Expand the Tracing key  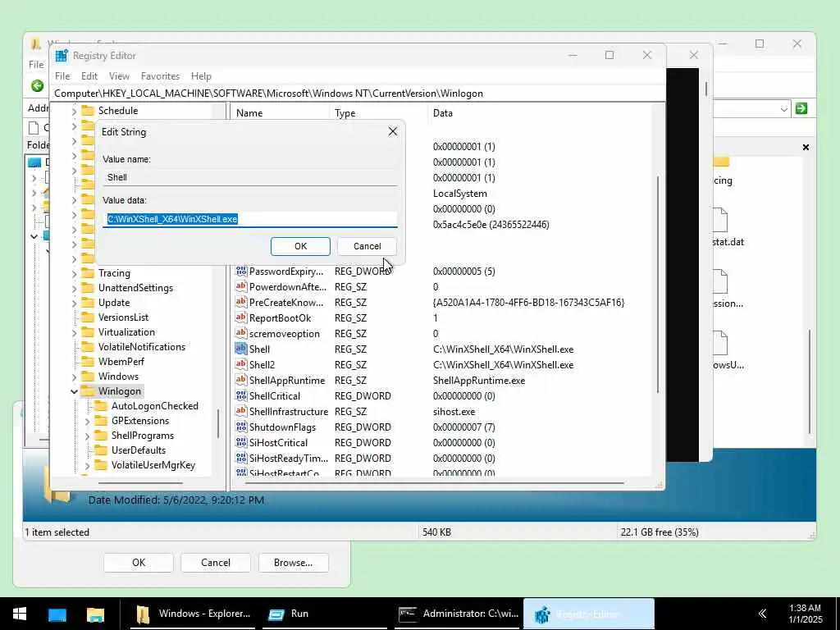click(74, 273)
